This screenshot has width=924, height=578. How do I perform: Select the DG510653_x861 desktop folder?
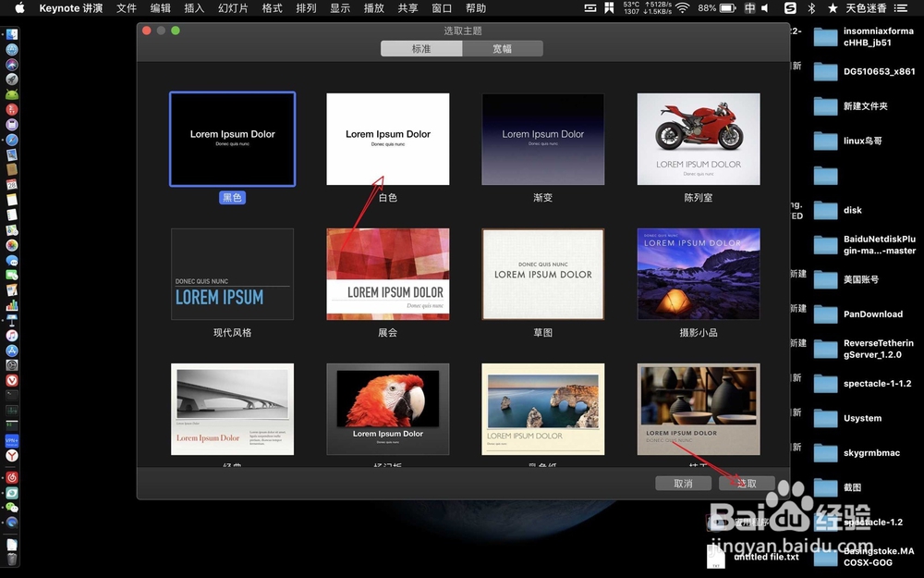[825, 71]
